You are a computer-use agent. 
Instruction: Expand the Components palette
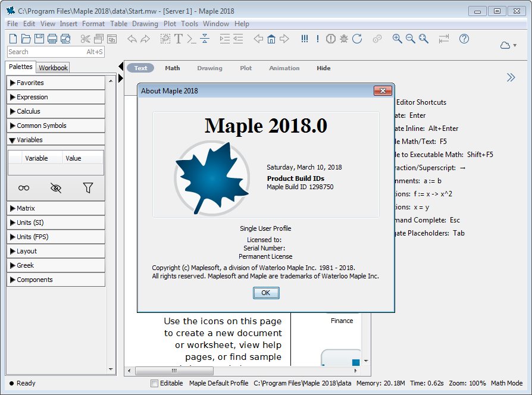[56, 280]
